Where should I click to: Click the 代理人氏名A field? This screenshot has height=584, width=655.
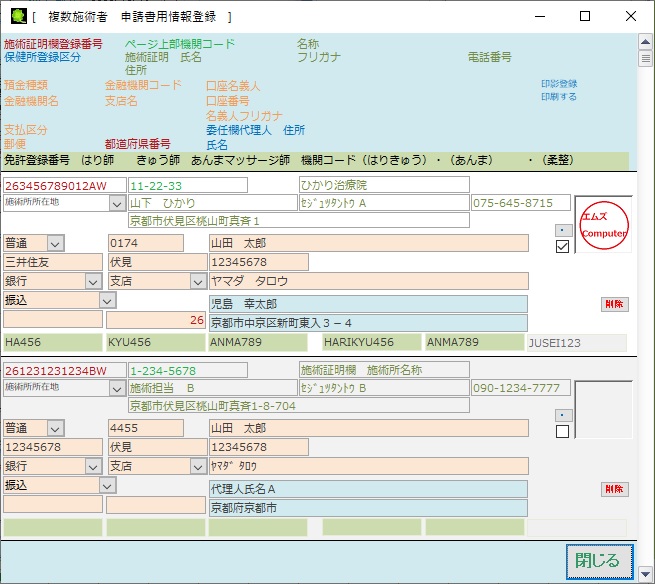click(368, 489)
